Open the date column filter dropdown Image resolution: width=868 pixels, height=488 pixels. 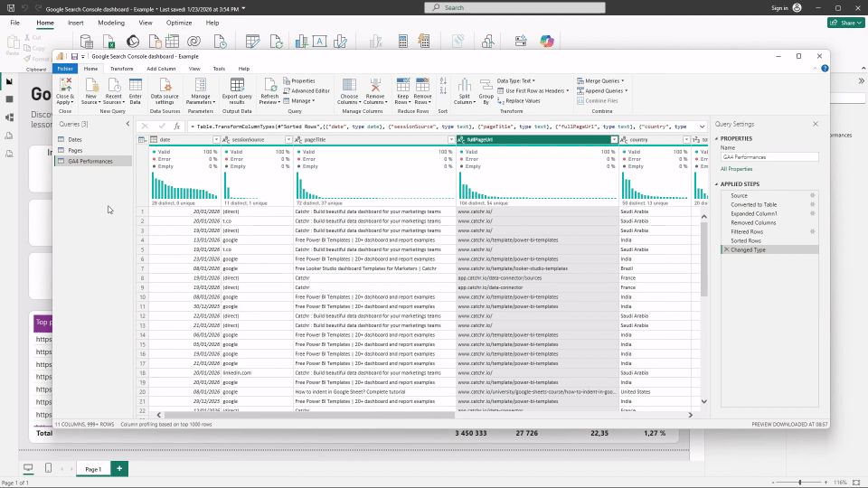pos(216,140)
